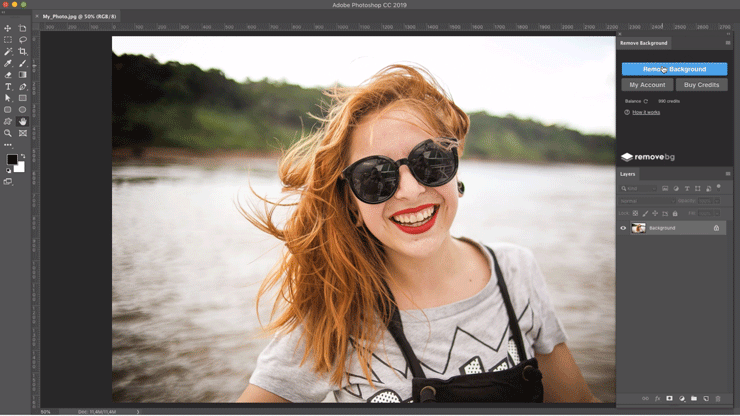Viewport: 740px width, 416px height.
Task: Click the foreground color swatch
Action: click(x=12, y=160)
